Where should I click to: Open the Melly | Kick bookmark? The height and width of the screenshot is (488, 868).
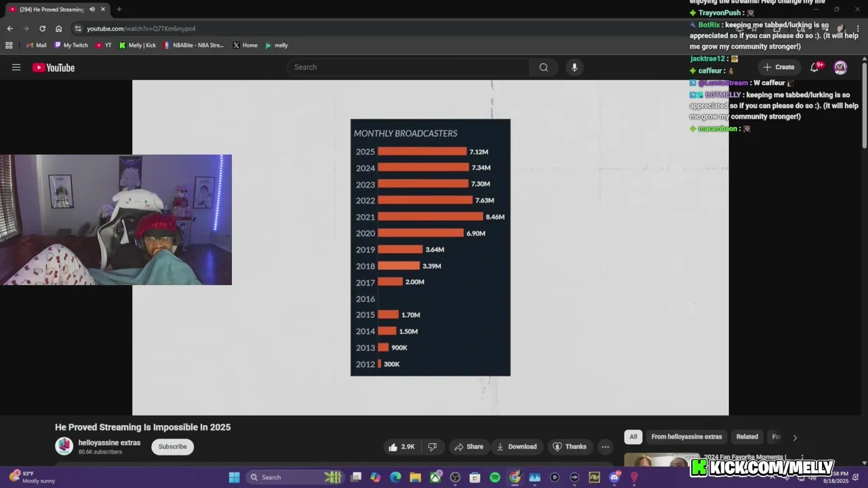(x=138, y=45)
